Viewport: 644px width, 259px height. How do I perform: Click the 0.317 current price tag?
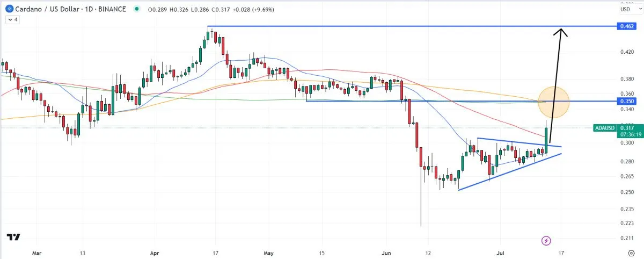coord(626,127)
